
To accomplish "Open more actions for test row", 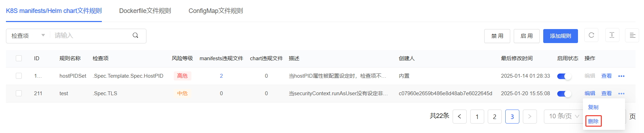I will coord(621,93).
